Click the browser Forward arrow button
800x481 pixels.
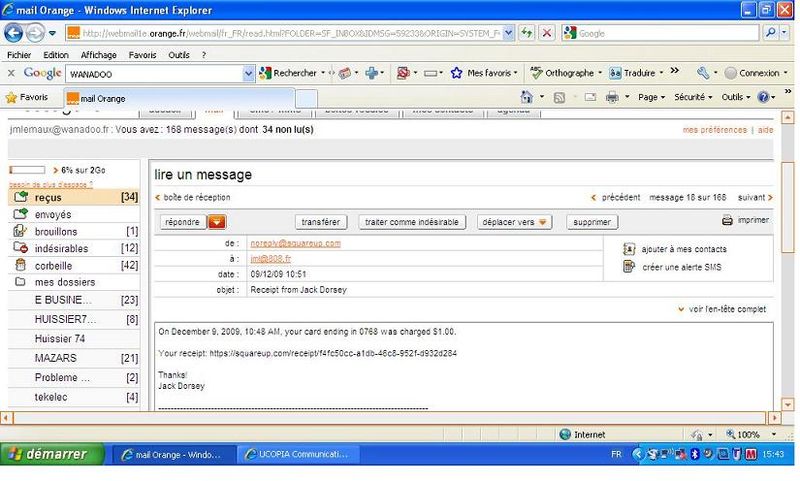35,33
